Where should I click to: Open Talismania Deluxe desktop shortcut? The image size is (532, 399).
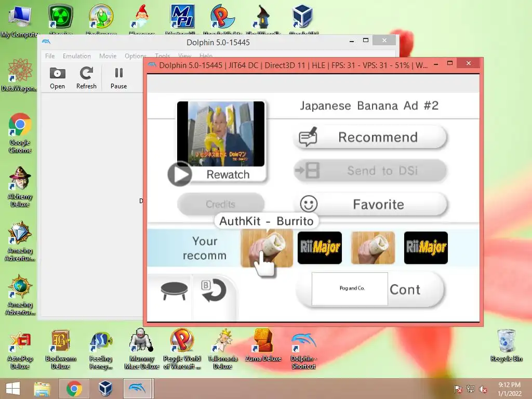pyautogui.click(x=222, y=349)
